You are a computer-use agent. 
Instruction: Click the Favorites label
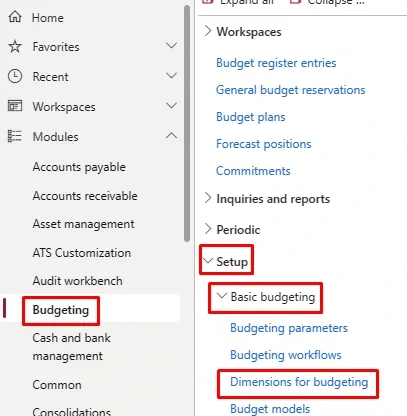56,47
